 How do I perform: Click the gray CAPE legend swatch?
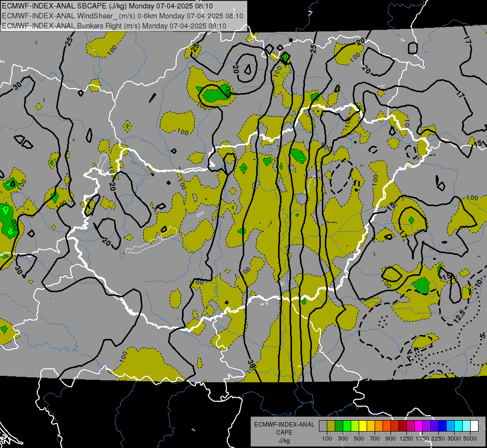(323, 426)
